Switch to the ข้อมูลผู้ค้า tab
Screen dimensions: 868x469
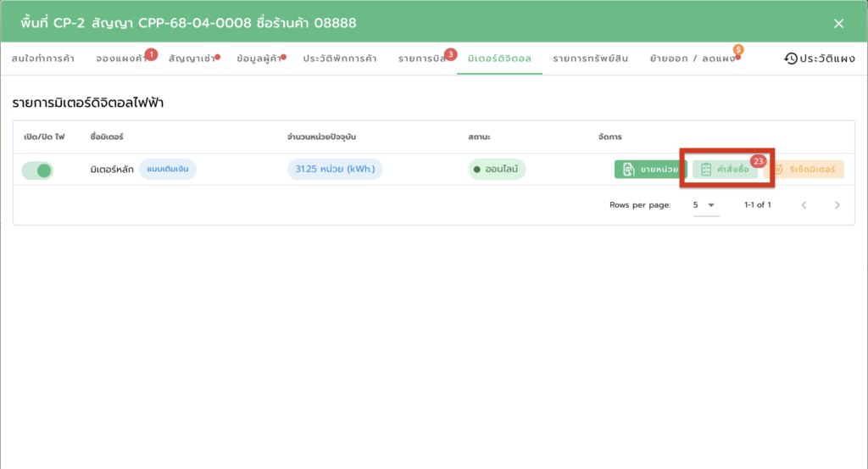(259, 59)
